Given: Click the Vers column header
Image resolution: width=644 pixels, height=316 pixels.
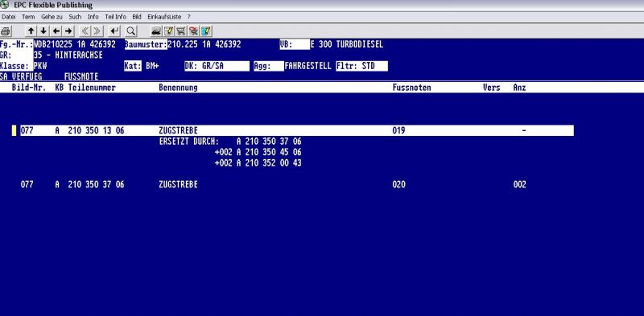Looking at the screenshot, I should click(x=491, y=88).
